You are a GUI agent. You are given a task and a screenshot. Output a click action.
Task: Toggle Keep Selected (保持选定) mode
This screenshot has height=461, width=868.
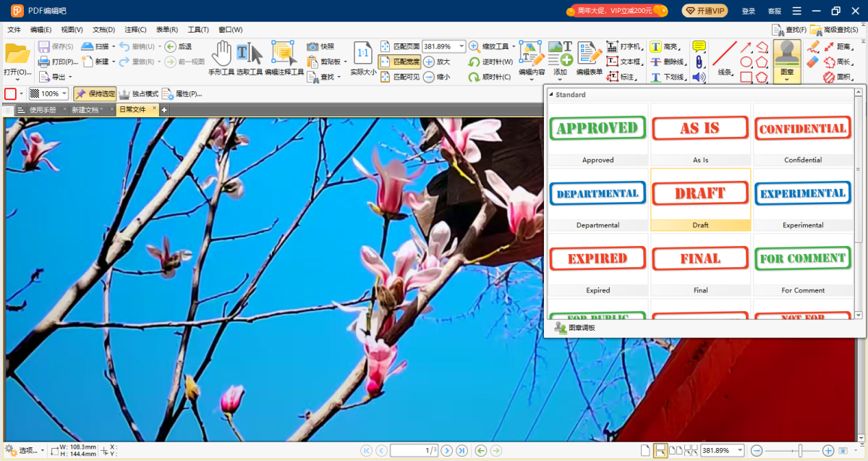pos(95,94)
